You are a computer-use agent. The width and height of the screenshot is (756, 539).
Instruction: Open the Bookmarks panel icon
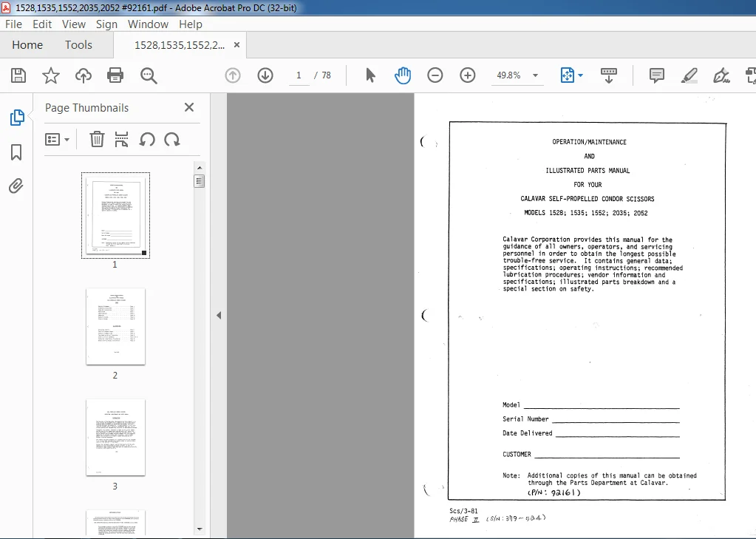[16, 152]
